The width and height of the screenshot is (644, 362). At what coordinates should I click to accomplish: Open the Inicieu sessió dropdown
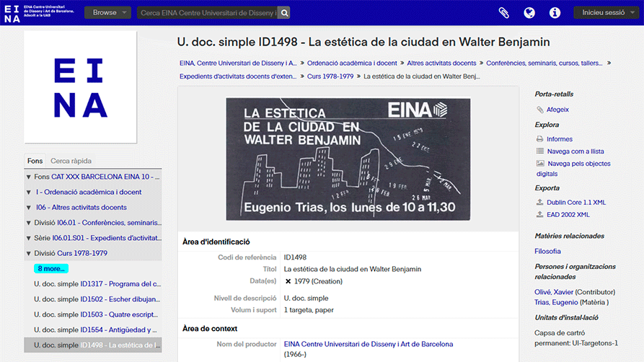[x=606, y=13]
